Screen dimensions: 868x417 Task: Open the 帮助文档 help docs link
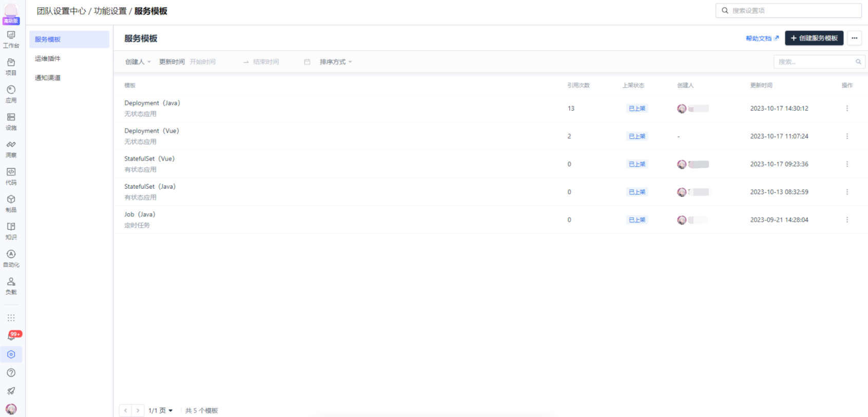(x=762, y=38)
